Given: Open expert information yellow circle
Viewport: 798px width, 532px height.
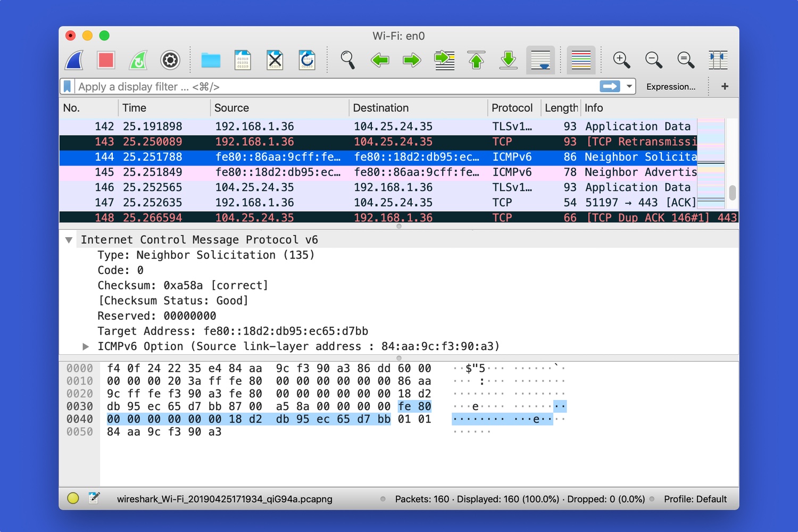Looking at the screenshot, I should pos(73,498).
